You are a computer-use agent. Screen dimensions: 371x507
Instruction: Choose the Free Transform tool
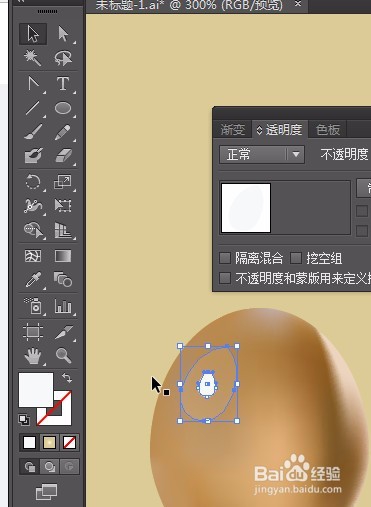(x=63, y=206)
